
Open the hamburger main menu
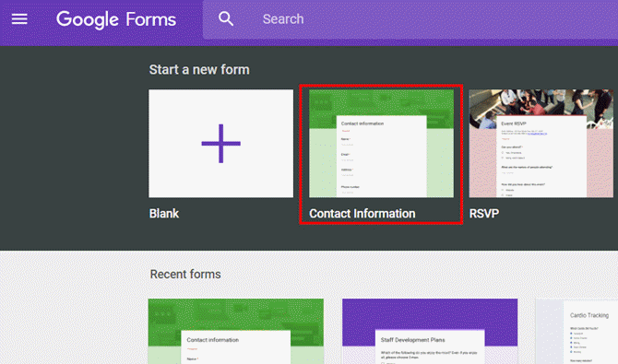(19, 19)
